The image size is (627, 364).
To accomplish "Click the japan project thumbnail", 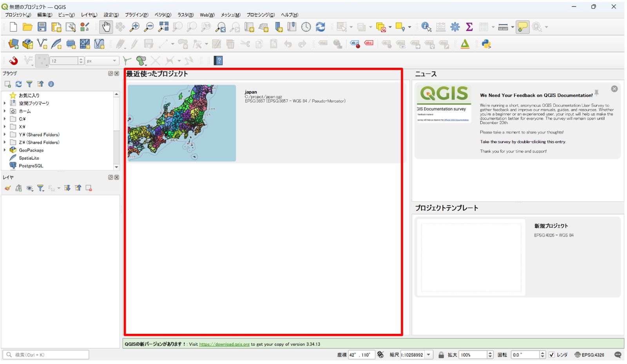I will [182, 123].
